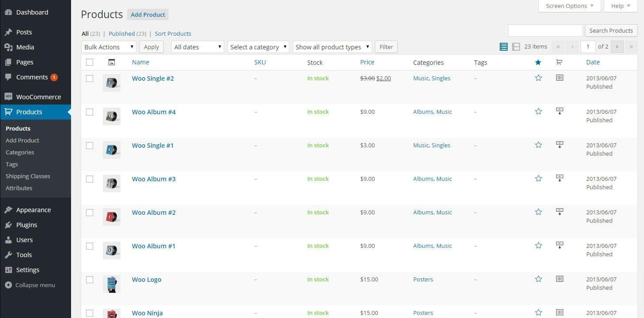
Task: Open Woo Logo poster thumbnail
Action: tap(111, 284)
